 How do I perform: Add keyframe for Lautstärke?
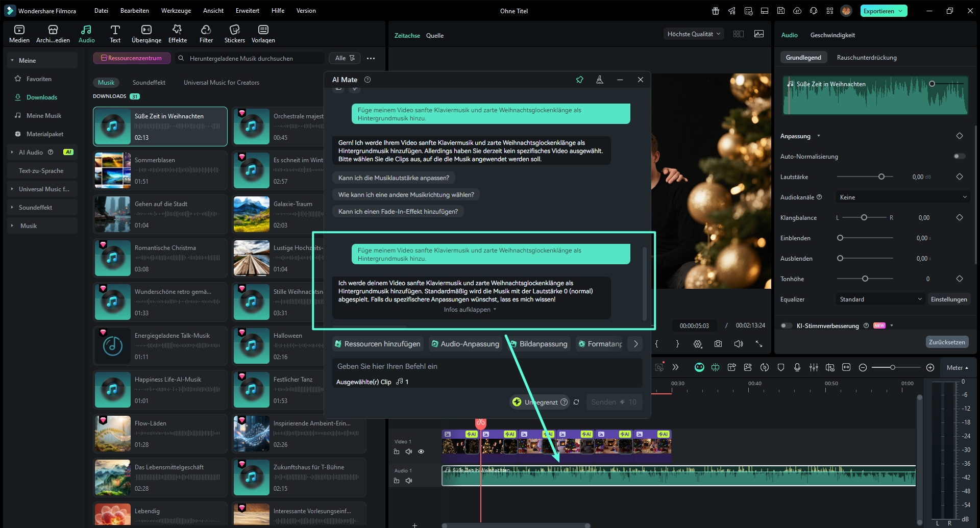[959, 177]
